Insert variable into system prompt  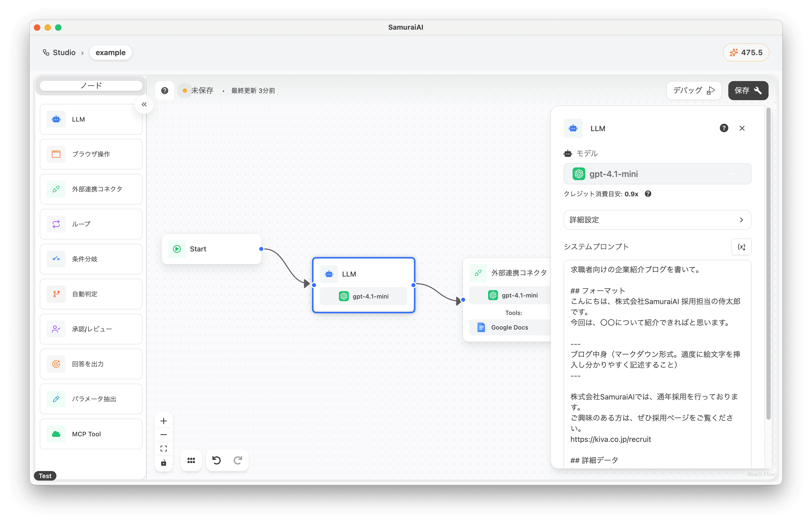point(741,247)
